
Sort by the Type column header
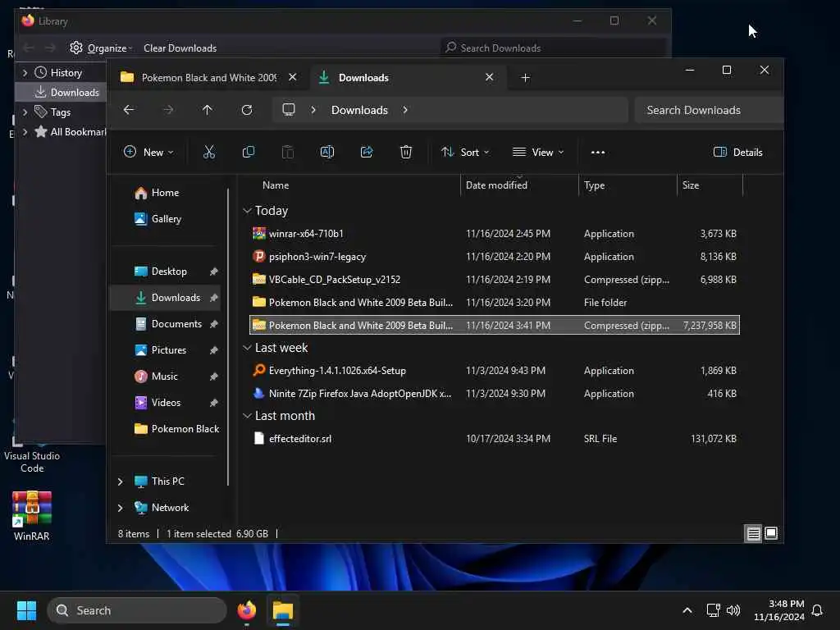tap(594, 185)
